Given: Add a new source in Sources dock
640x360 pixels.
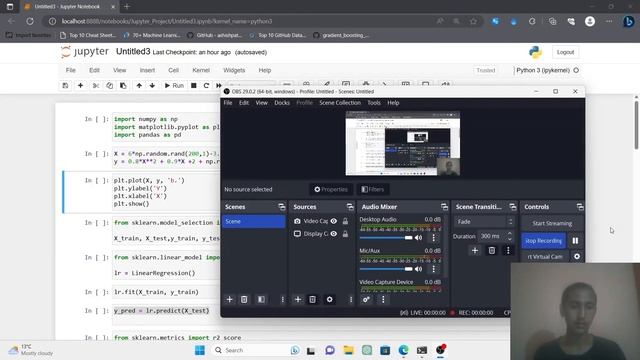Looking at the screenshot, I should [298, 300].
